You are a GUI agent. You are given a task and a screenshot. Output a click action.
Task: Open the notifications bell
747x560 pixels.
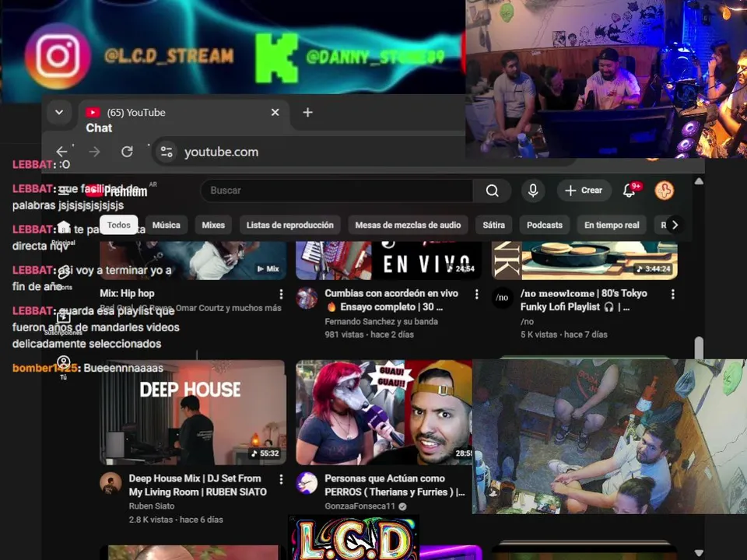[629, 191]
